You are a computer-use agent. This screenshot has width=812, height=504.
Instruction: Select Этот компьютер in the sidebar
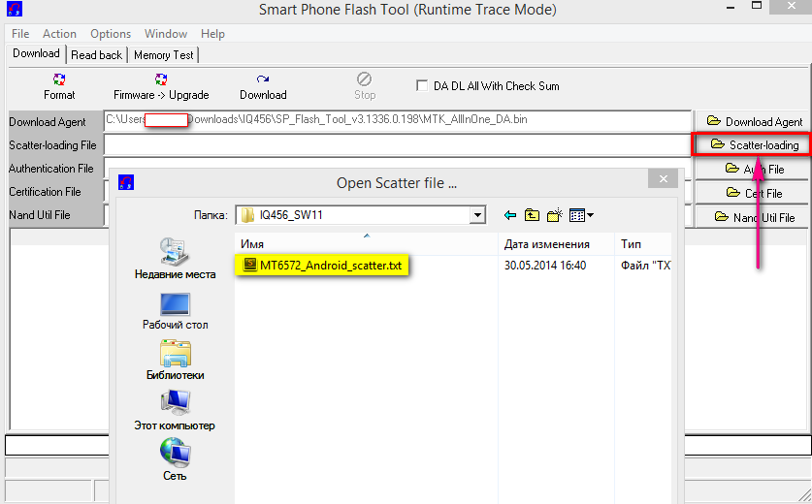coord(175,411)
